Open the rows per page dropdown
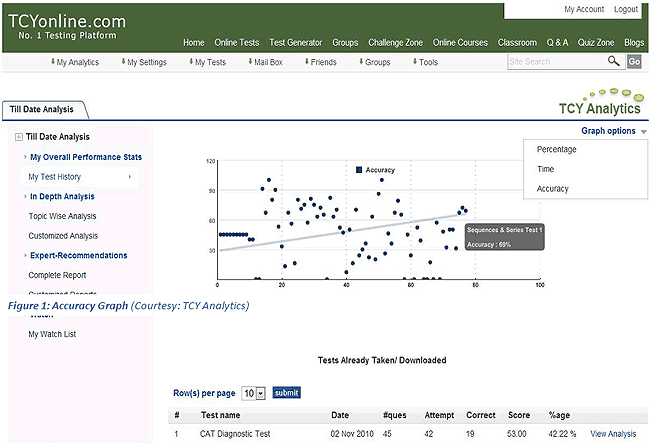The width and height of the screenshot is (650, 447). (253, 393)
